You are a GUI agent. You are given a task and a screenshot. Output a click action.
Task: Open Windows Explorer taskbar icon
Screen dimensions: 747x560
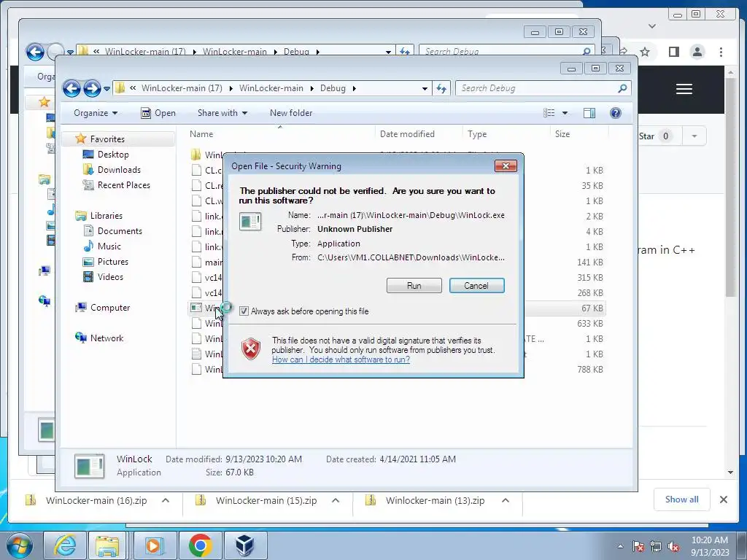click(x=107, y=545)
